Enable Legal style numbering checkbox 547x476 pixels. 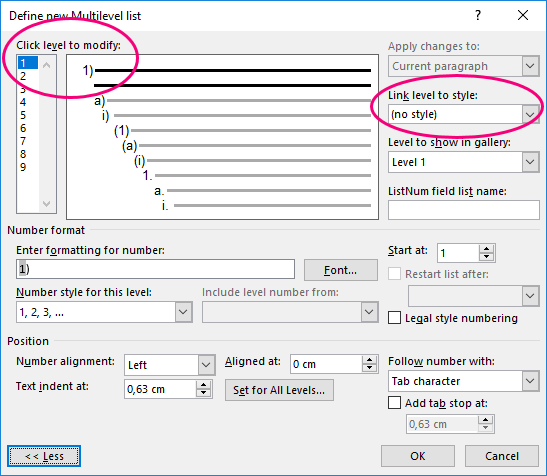coord(394,318)
